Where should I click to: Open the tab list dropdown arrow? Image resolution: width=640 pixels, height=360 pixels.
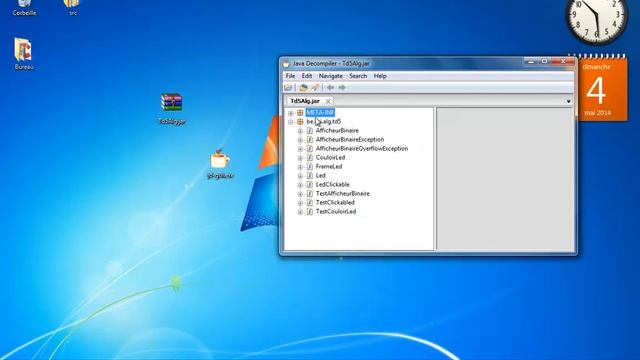(569, 101)
